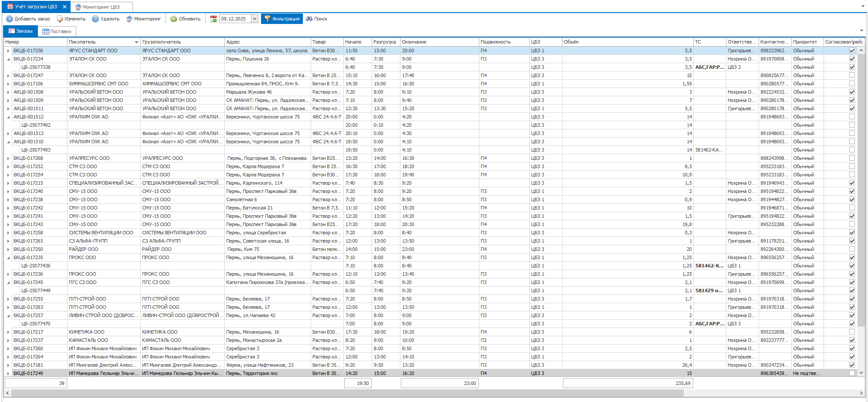Click the Add order plus icon
The image size is (868, 402).
pyautogui.click(x=10, y=19)
